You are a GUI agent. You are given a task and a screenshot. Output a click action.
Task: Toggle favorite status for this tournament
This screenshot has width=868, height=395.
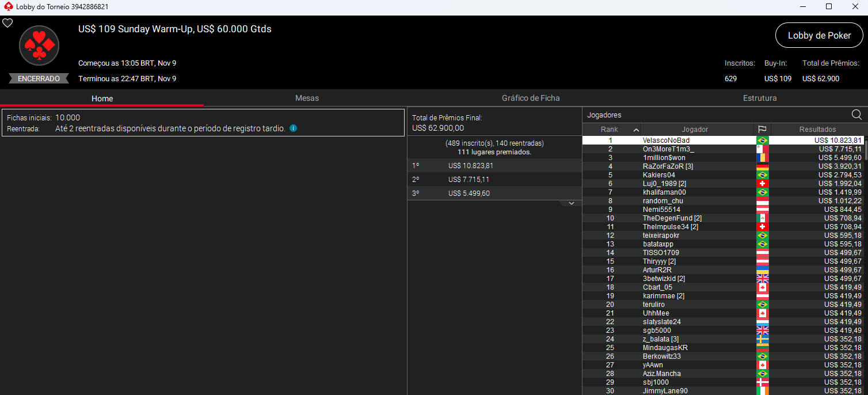tap(7, 22)
